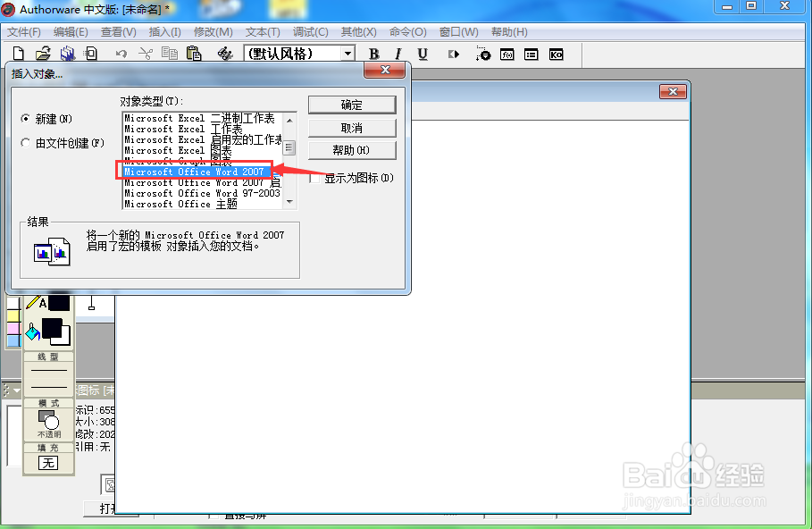This screenshot has height=529, width=812.
Task: Click the Import icon in toolbar
Action: click(x=91, y=54)
